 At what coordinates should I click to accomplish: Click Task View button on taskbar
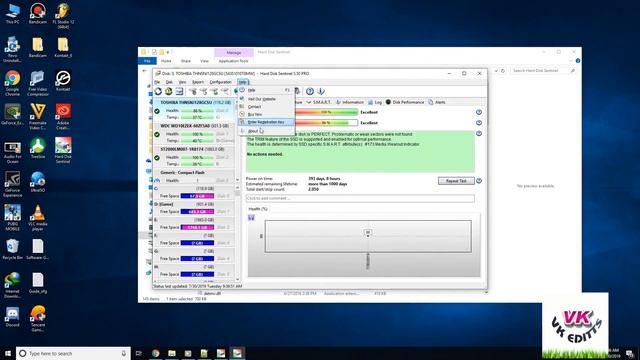[x=139, y=353]
